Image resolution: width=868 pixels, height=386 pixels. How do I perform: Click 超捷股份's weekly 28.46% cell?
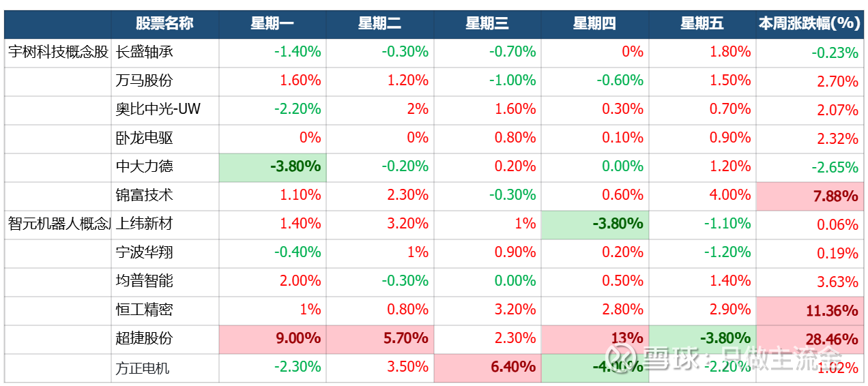[809, 339]
